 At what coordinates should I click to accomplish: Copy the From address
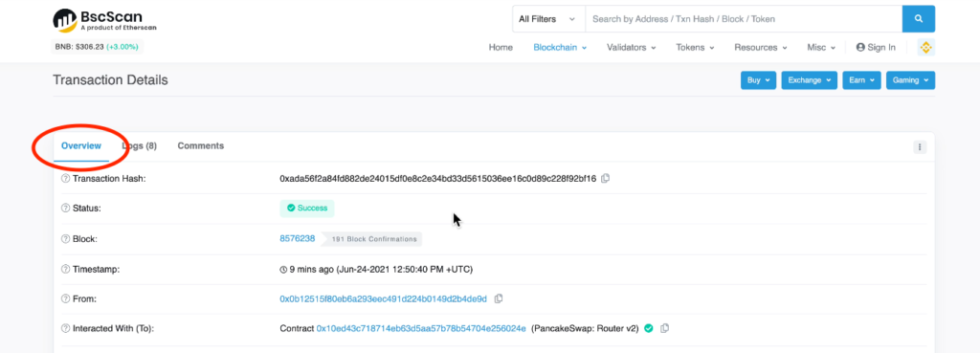click(498, 298)
